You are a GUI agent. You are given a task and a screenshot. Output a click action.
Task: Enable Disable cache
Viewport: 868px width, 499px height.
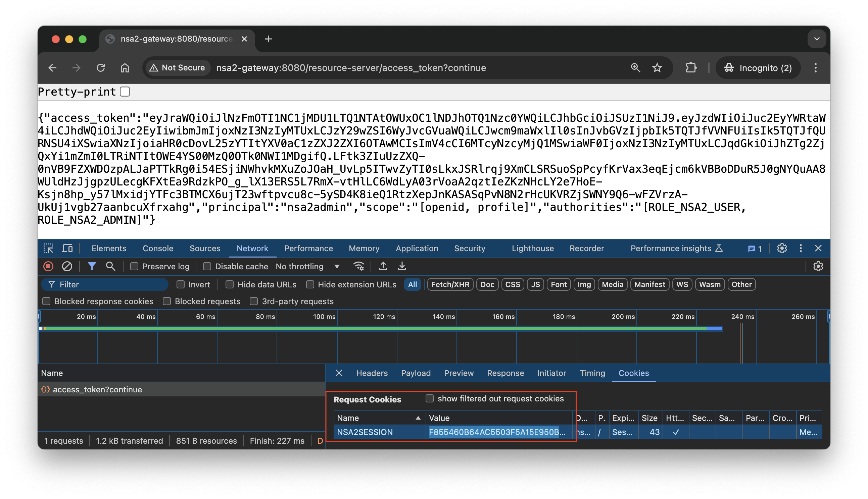click(207, 267)
